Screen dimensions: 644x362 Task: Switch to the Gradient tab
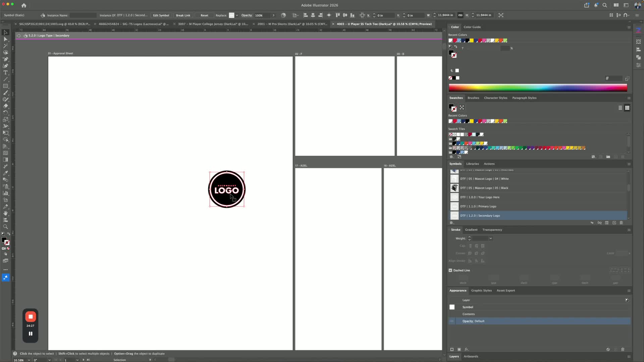pyautogui.click(x=471, y=230)
